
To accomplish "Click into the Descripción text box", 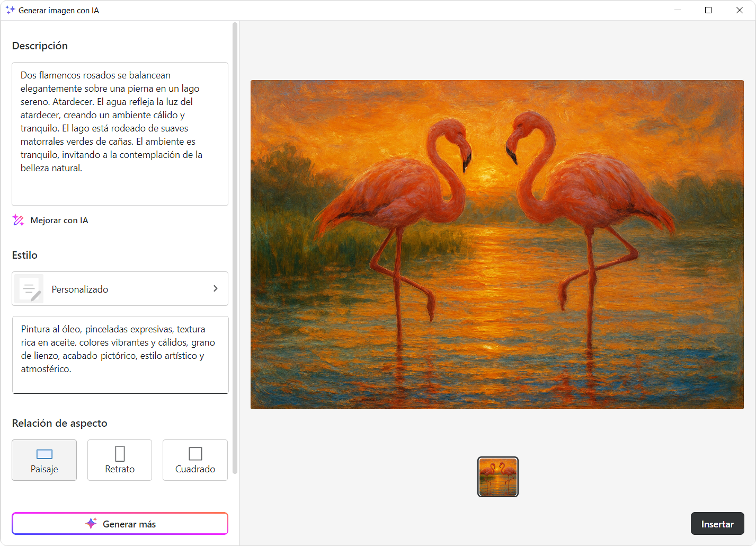I will pos(120,134).
